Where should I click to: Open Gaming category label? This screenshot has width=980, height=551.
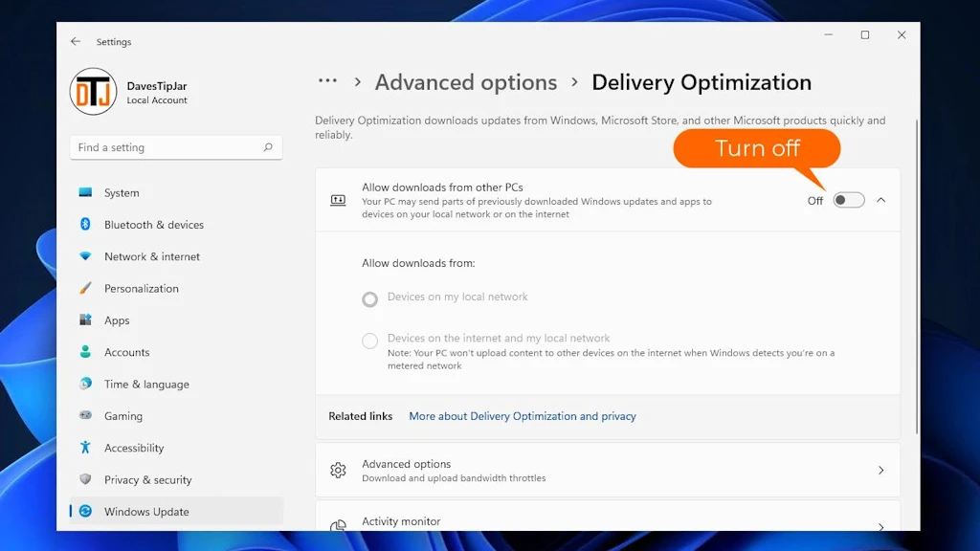(x=123, y=415)
